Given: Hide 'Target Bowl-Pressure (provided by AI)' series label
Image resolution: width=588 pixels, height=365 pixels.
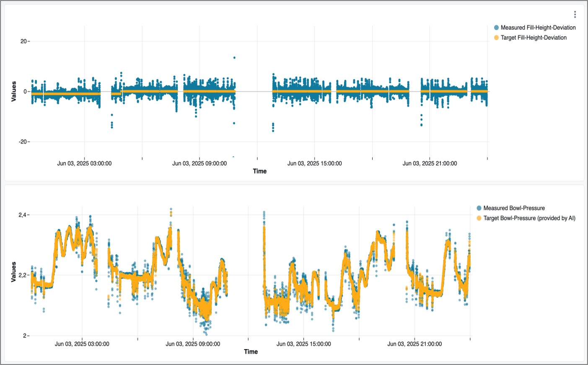Looking at the screenshot, I should click(x=529, y=218).
